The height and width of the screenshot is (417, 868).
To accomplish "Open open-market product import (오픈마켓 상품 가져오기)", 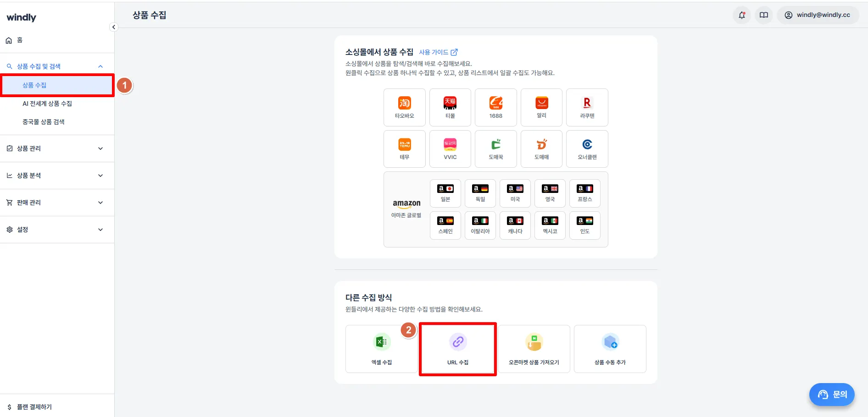I will tap(534, 349).
